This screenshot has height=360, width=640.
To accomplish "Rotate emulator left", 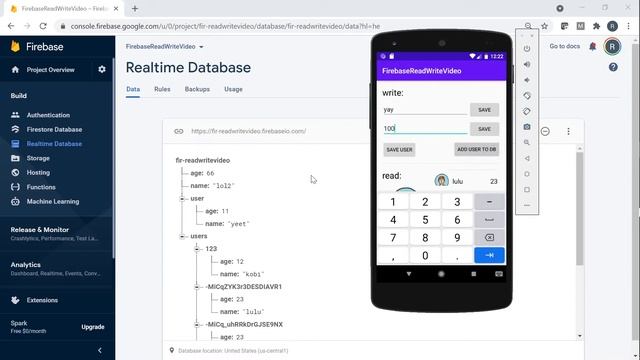I will [527, 96].
